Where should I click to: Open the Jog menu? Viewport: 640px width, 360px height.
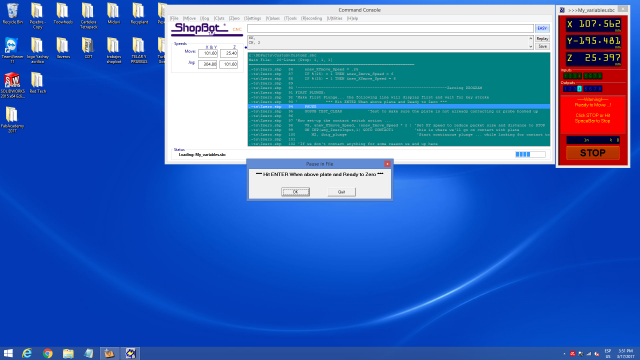pyautogui.click(x=204, y=18)
